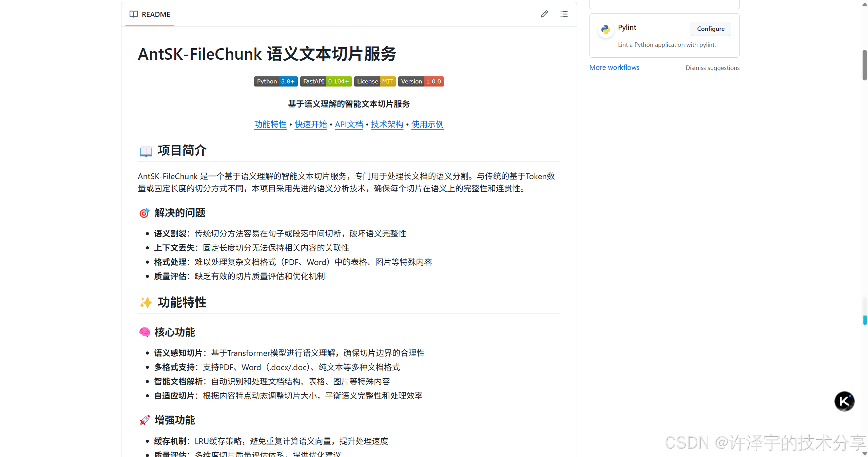Click the Configure button for Pylint

[711, 29]
